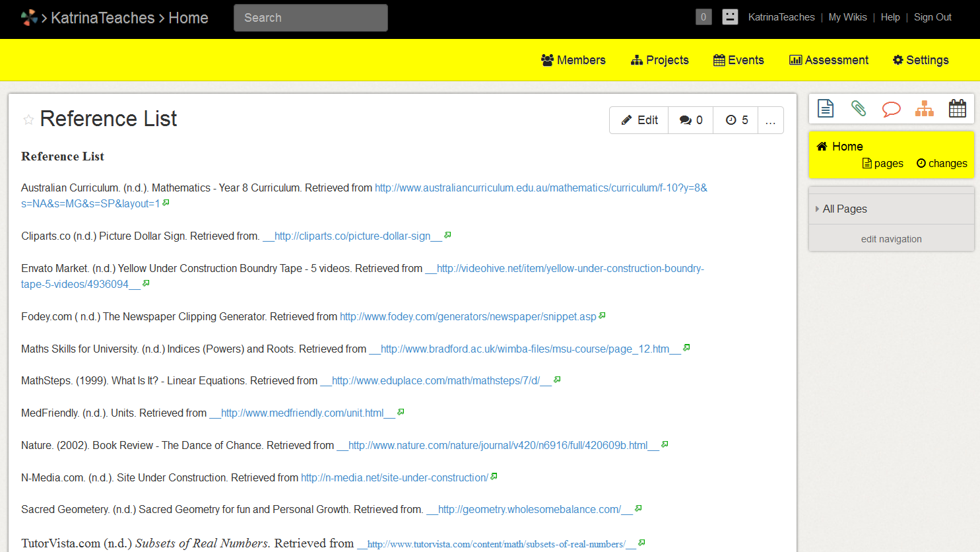
Task: Open the fodey.com newspaper snippet link
Action: pyautogui.click(x=468, y=316)
